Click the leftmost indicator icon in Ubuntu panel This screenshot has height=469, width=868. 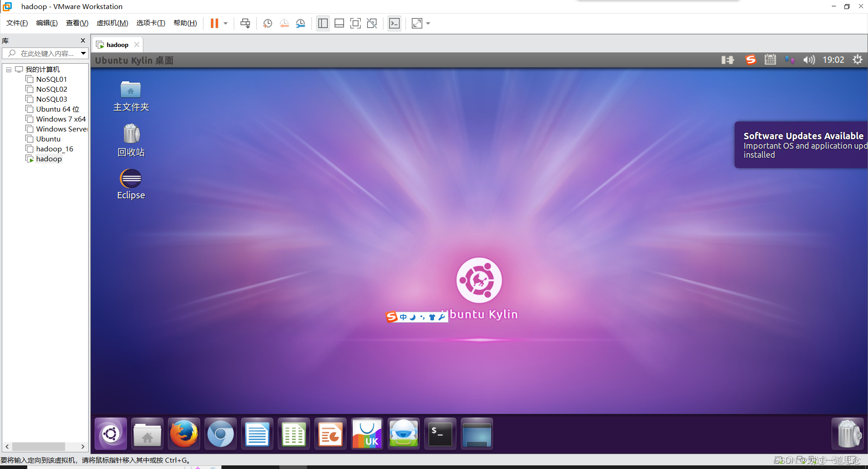coord(728,60)
